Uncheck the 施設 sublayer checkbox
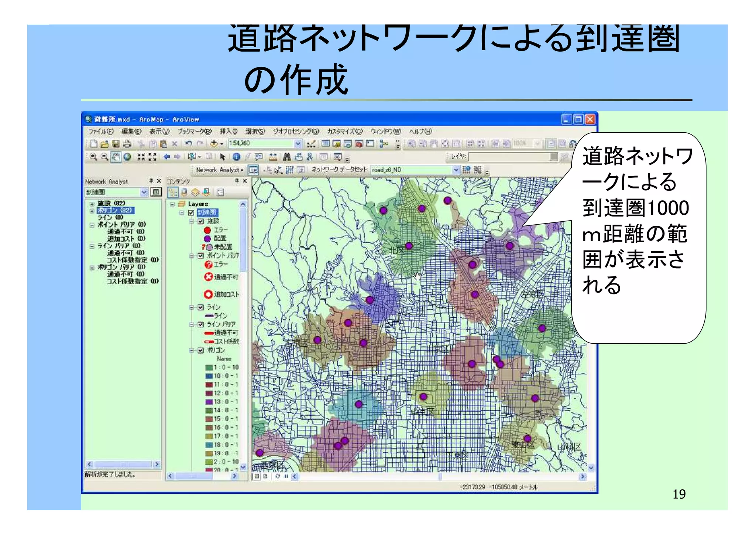Screen dimensions: 756x535 click(201, 221)
